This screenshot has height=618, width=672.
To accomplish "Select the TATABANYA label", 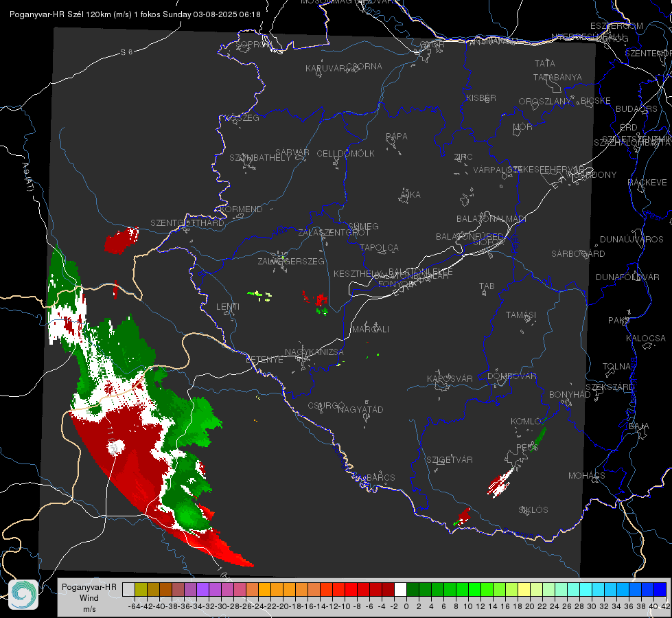I will [x=557, y=77].
